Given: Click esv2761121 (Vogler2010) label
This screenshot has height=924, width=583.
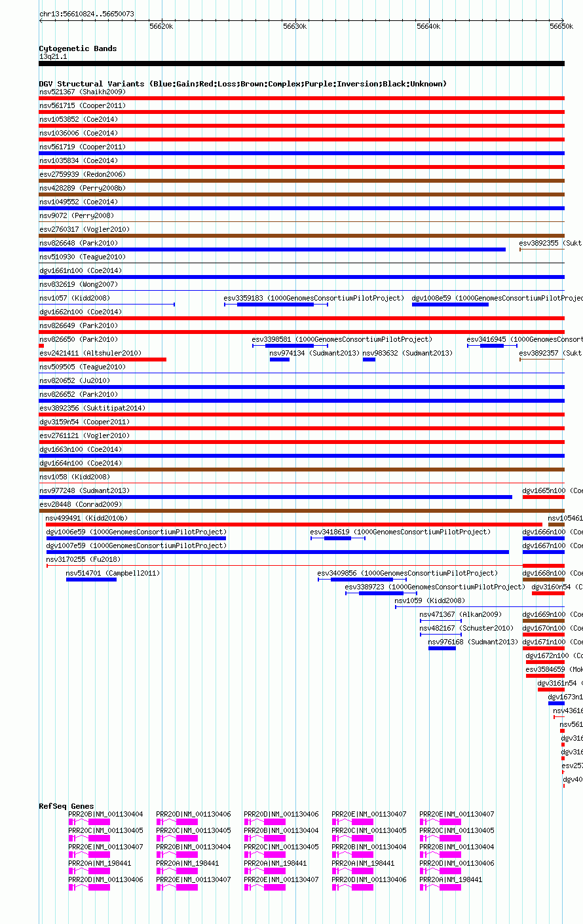Looking at the screenshot, I should pos(85,435).
